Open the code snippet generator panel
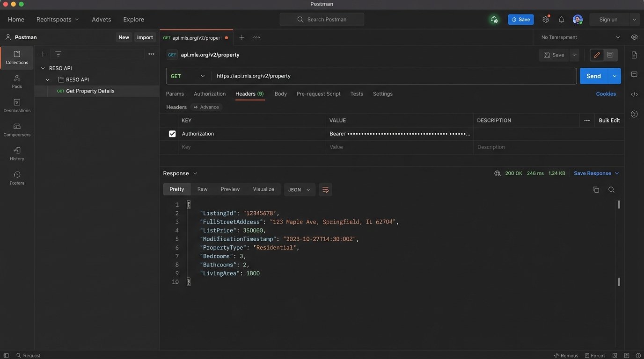 click(635, 94)
